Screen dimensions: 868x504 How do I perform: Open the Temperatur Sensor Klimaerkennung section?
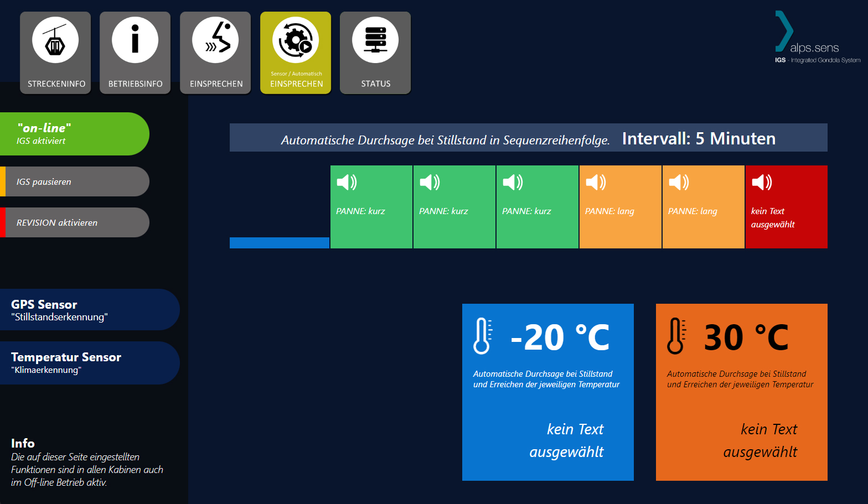(89, 363)
